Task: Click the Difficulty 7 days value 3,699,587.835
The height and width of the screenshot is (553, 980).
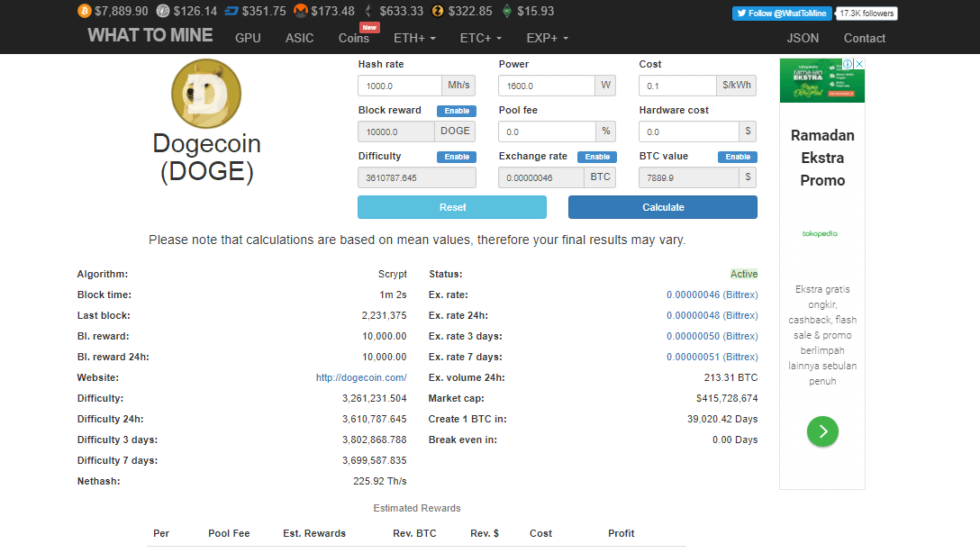Action: click(375, 460)
